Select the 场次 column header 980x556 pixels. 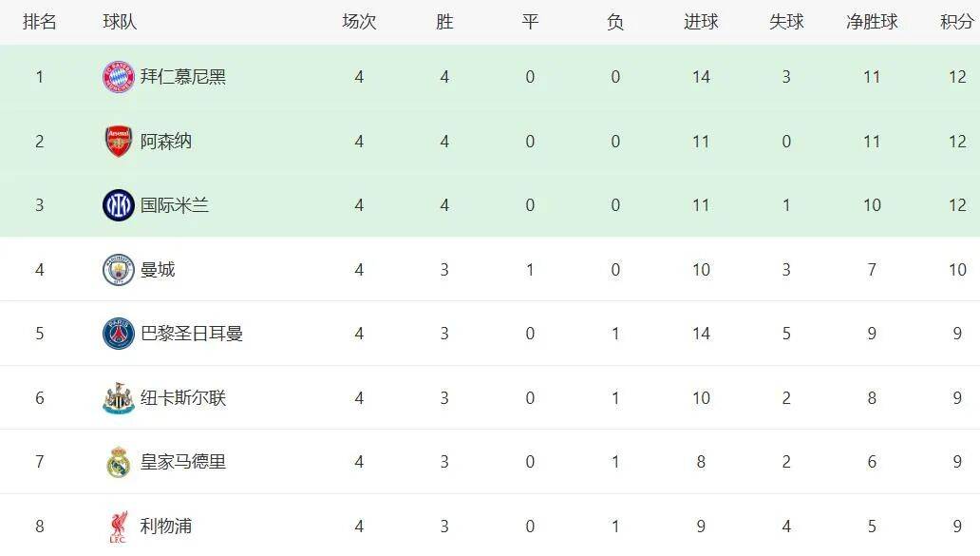(359, 22)
